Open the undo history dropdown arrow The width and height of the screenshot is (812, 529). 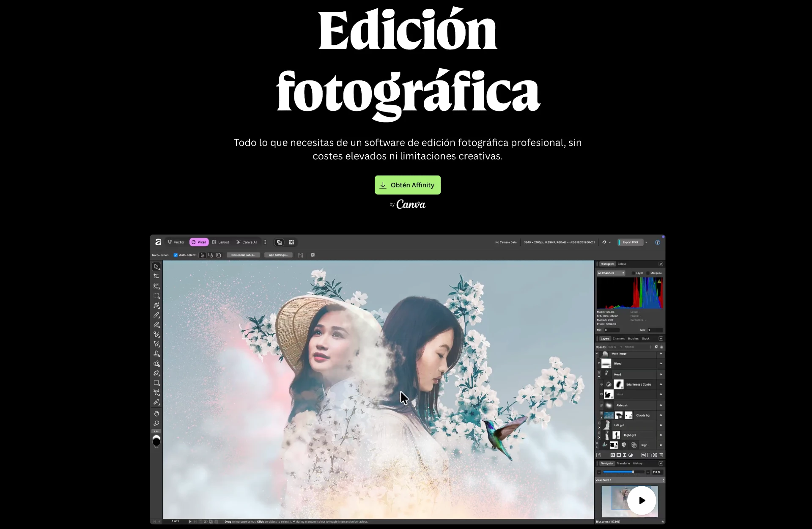click(x=610, y=242)
